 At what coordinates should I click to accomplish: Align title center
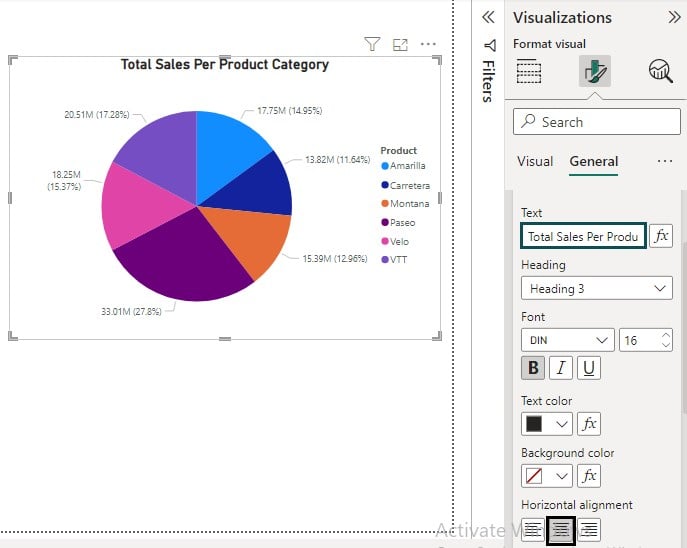click(x=561, y=530)
